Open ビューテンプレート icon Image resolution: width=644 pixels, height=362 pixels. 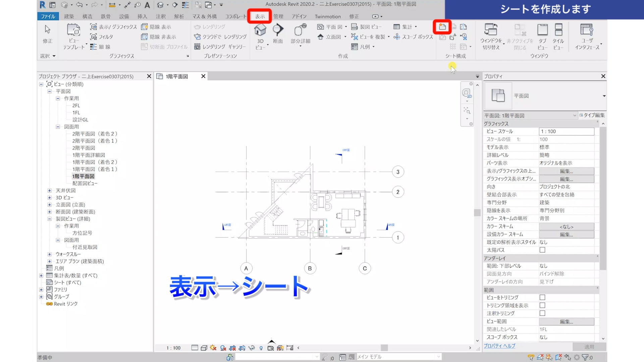(x=73, y=31)
